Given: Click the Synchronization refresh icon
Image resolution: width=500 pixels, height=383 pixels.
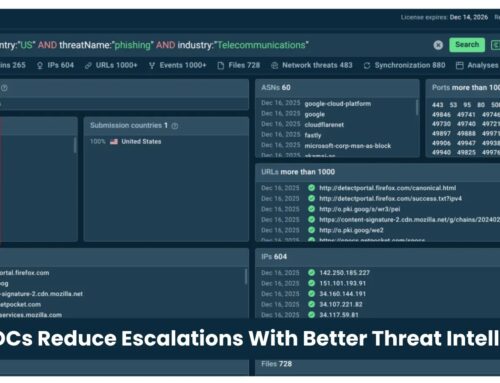Looking at the screenshot, I should 367,66.
